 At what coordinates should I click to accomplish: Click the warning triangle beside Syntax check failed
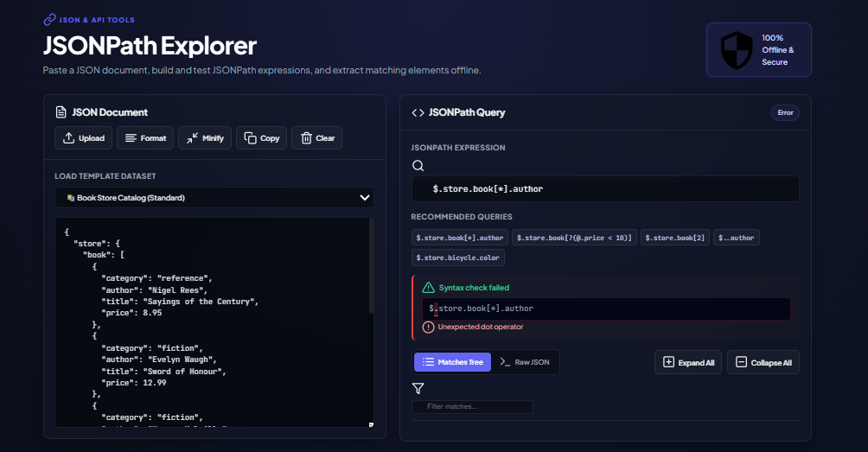tap(429, 288)
